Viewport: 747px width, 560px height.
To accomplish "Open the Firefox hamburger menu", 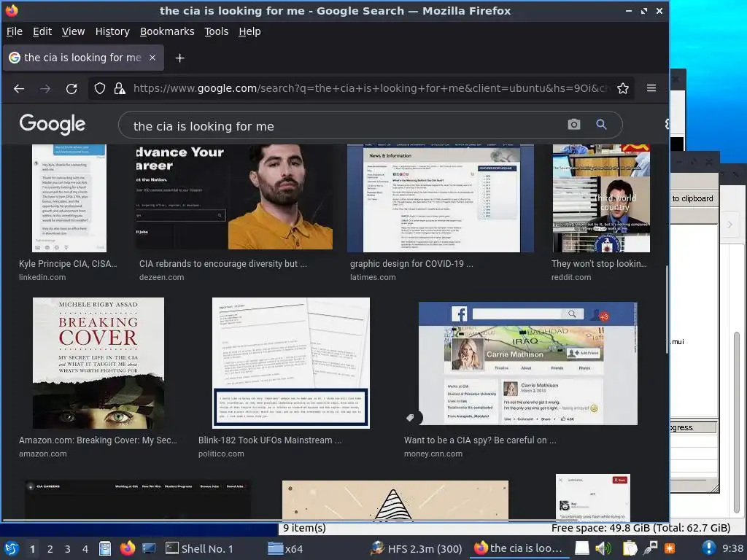I will pyautogui.click(x=651, y=88).
